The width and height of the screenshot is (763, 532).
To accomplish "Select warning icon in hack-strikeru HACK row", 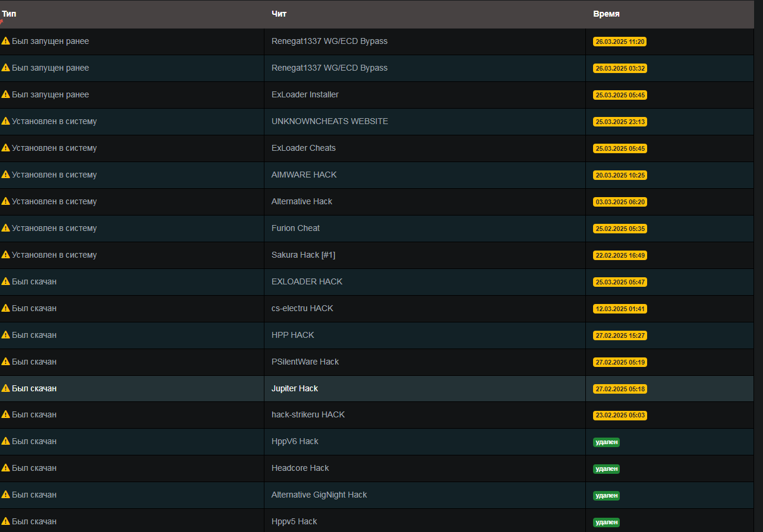I will (x=6, y=414).
